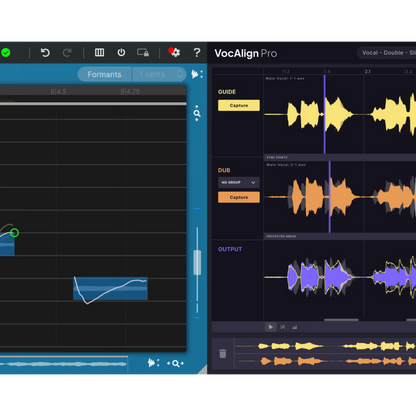Click the Male-Vocal-1 guide file name
This screenshot has width=416, height=416.
coord(285,78)
